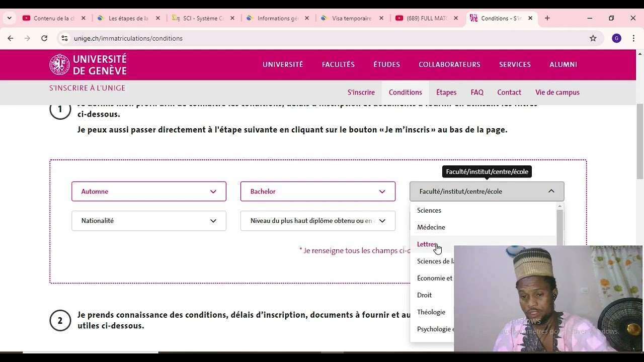
Task: Open the highest diploma level dropdown
Action: pos(318,221)
